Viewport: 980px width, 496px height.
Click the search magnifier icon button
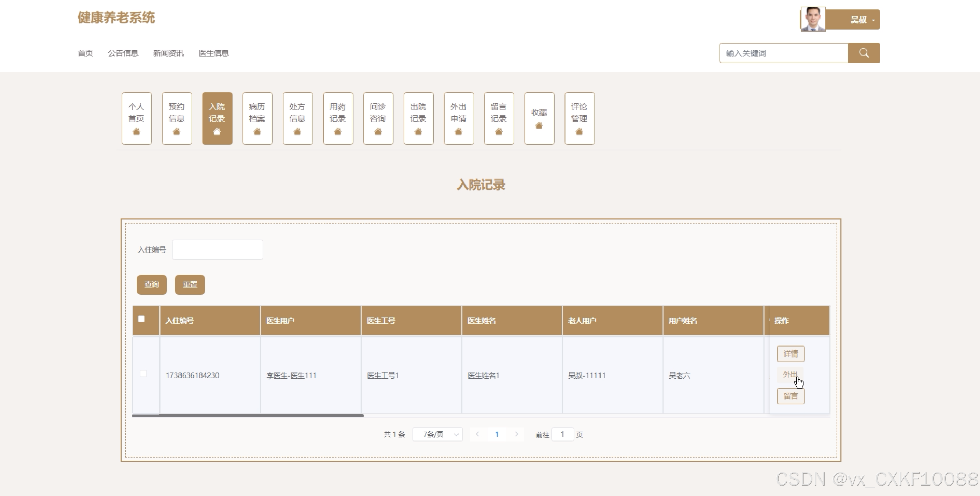864,53
